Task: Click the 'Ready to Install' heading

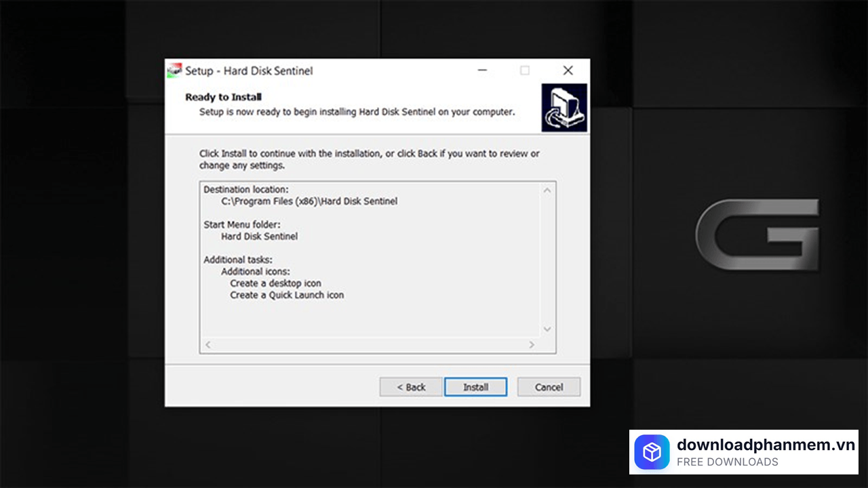Action: coord(223,97)
